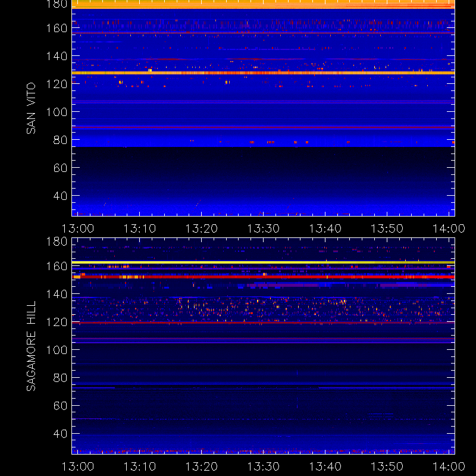Click 14:00 time label under Sagamore Hill plot
Screen dimensions: 476x476
coord(449,466)
